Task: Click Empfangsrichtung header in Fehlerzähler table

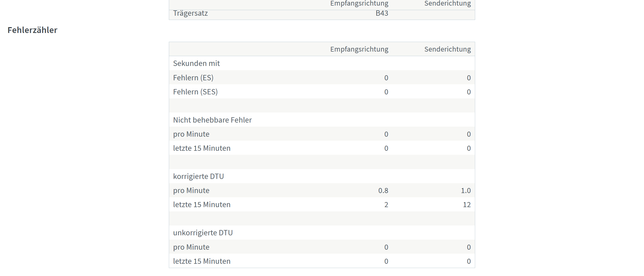Action: point(359,49)
